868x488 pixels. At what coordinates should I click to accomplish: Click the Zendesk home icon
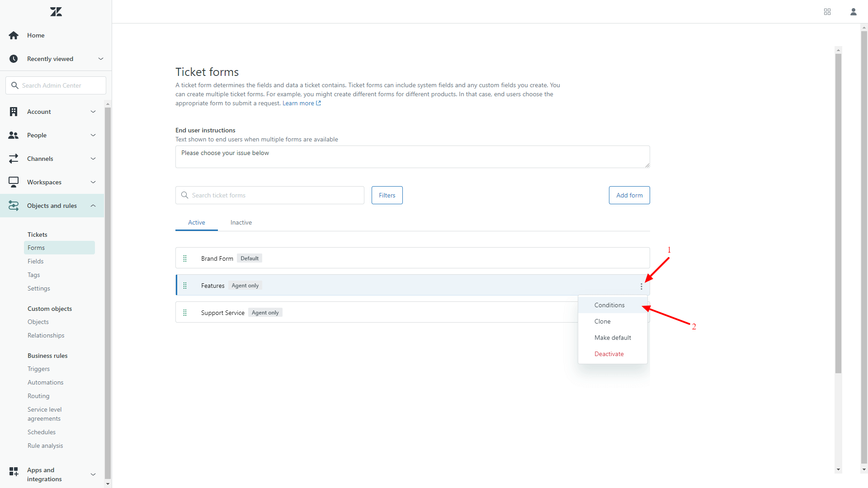[x=56, y=11]
